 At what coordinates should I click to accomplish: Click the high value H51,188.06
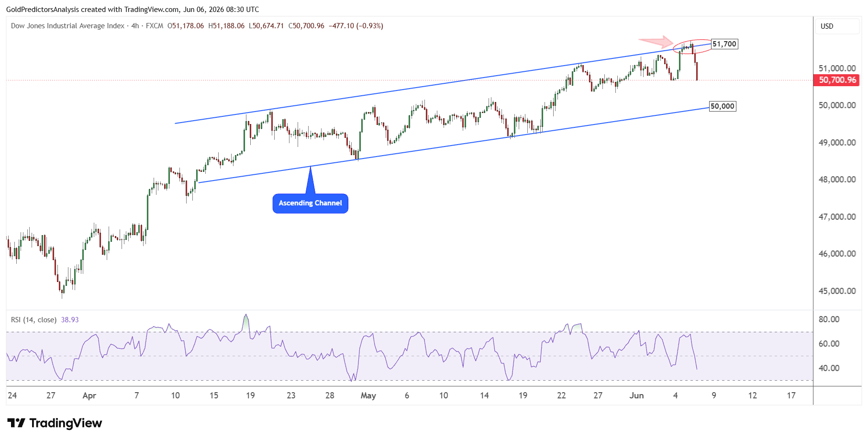pos(226,26)
